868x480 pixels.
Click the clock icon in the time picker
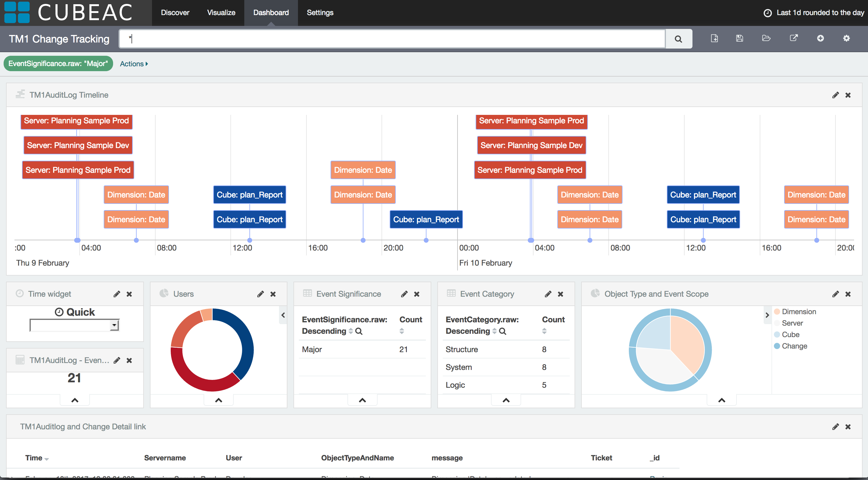pyautogui.click(x=768, y=13)
